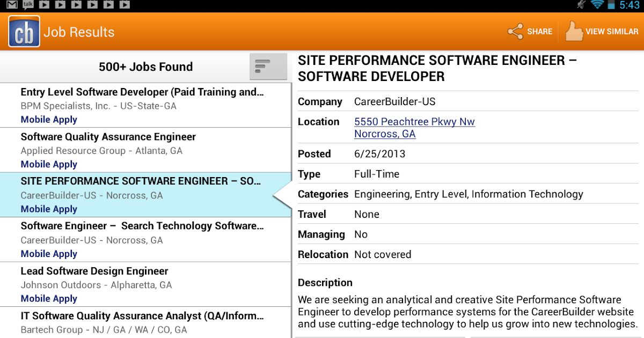The width and height of the screenshot is (644, 338).
Task: Click the 6/25/2013 posted date
Action: click(380, 154)
